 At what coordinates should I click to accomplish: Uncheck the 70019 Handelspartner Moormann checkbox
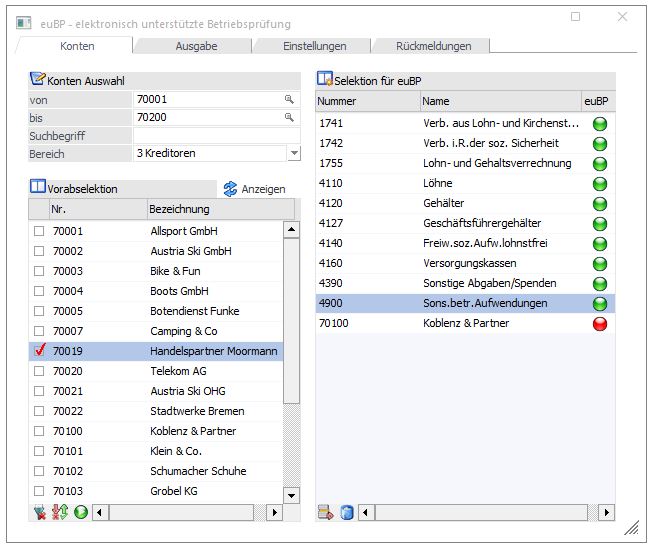tap(40, 351)
